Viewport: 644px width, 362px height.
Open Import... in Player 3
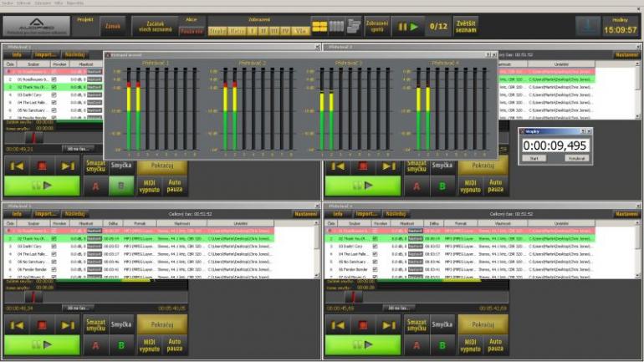pyautogui.click(x=46, y=214)
